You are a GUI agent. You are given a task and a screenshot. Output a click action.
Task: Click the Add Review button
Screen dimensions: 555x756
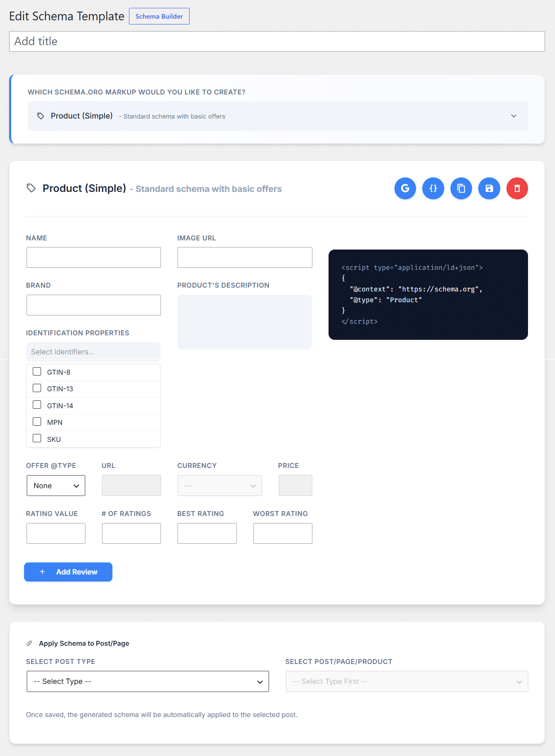click(68, 572)
